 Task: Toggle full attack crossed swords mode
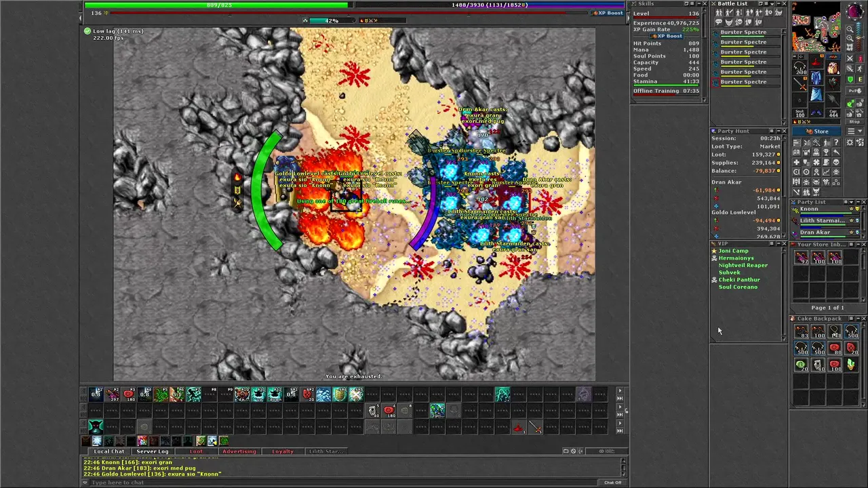(x=850, y=58)
